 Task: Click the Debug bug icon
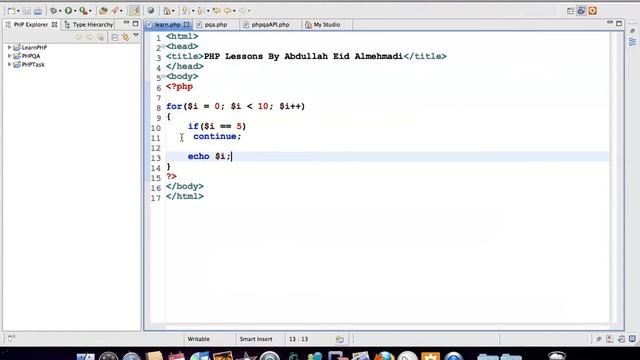click(x=53, y=11)
